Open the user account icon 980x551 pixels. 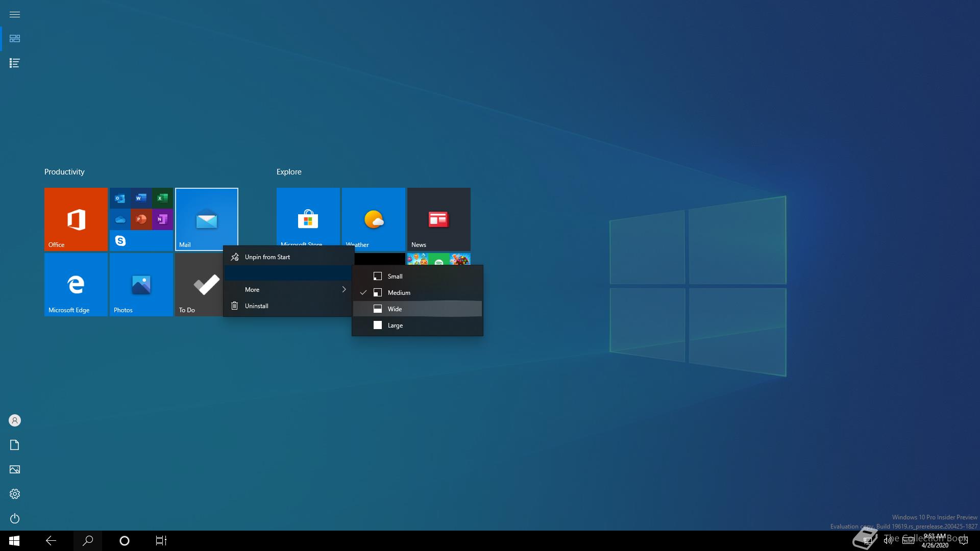point(15,420)
